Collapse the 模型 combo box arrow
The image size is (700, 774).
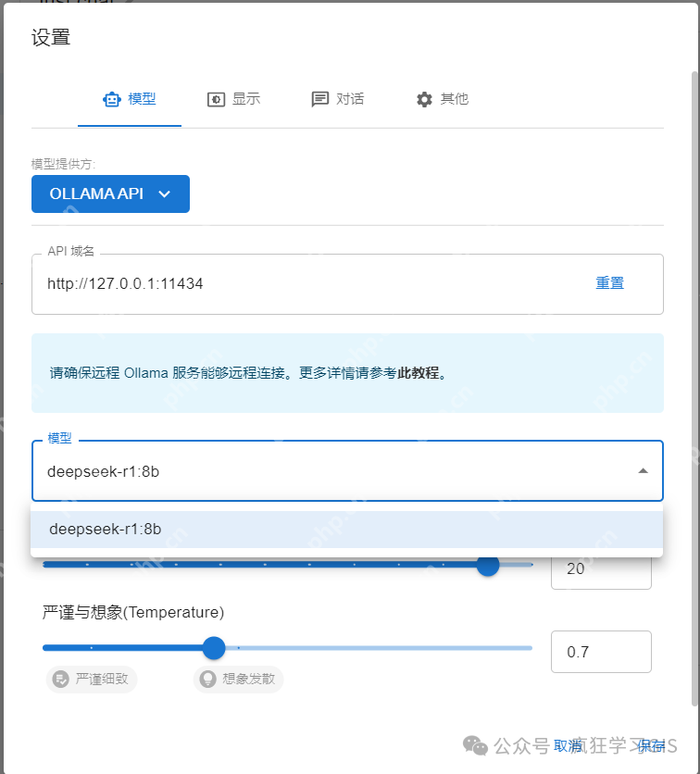[x=643, y=471]
